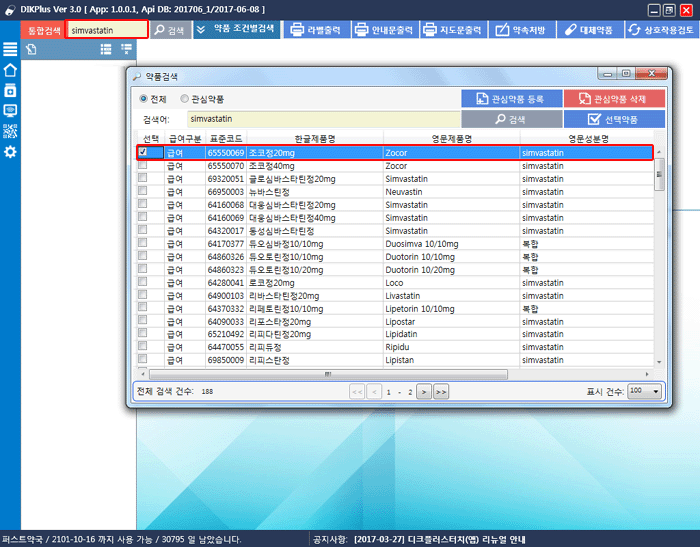
Task: Click the Ripidu cell
Action: (x=451, y=347)
